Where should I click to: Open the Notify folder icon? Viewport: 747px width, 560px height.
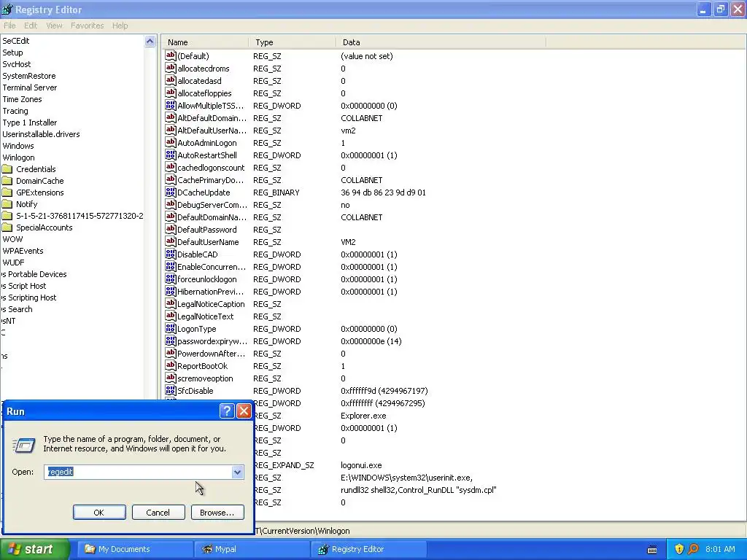7,204
